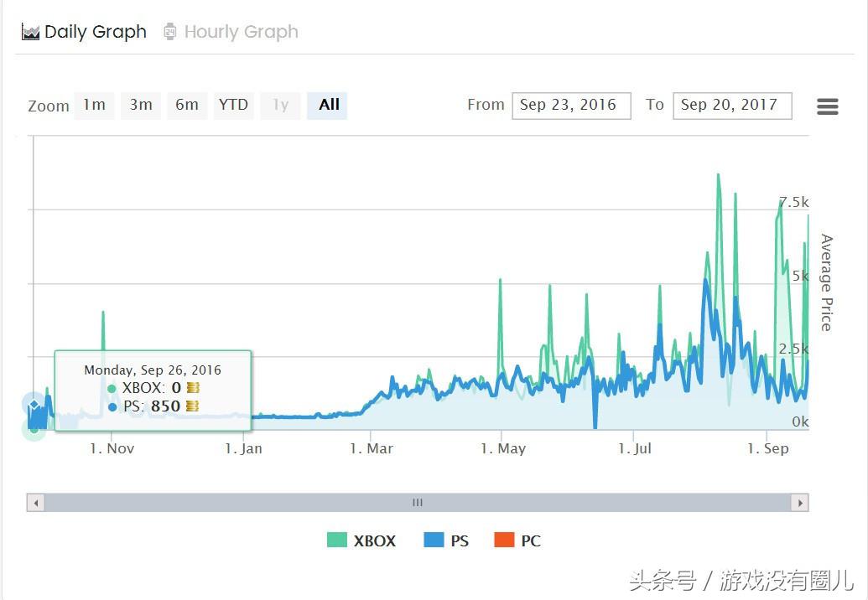
Task: Click the XBOX: 0 tooltip value
Action: pyautogui.click(x=153, y=388)
